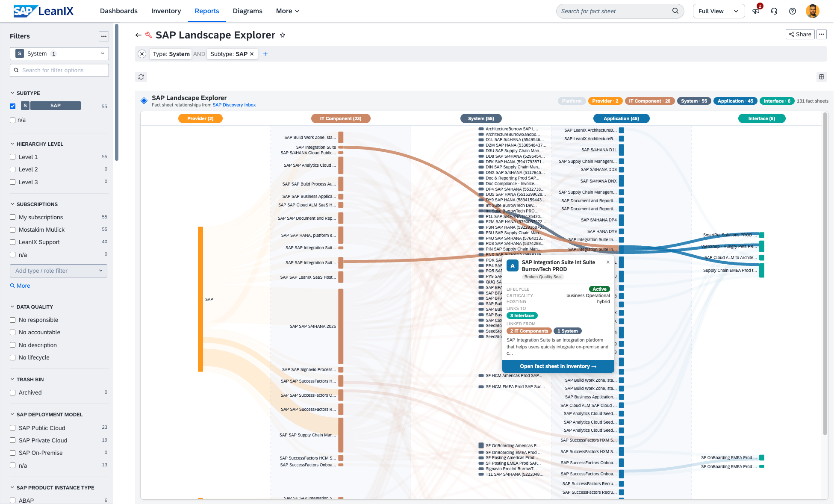Screen dimensions: 840x504
Task: Close the SAP Integration Suite popup
Action: coord(608,262)
